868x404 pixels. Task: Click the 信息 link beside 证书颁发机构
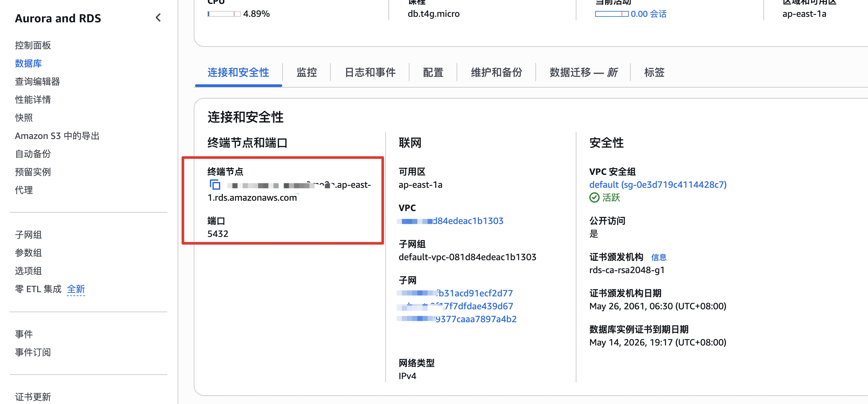point(659,258)
